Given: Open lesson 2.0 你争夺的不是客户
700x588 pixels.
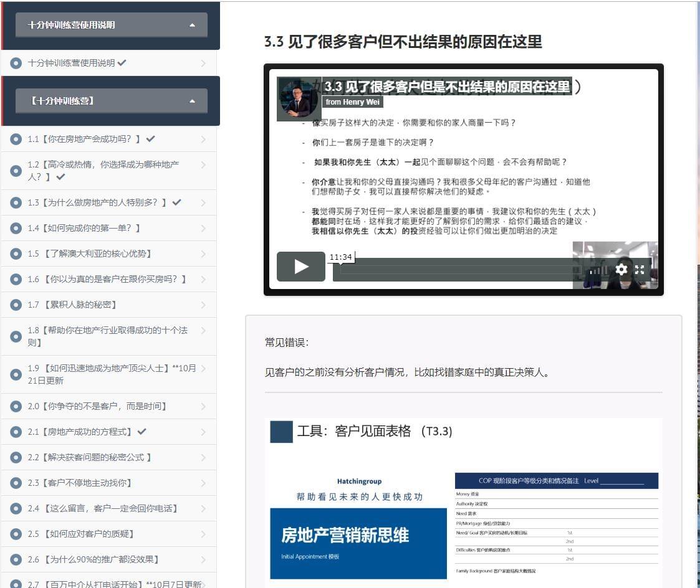Looking at the screenshot, I should coord(97,406).
